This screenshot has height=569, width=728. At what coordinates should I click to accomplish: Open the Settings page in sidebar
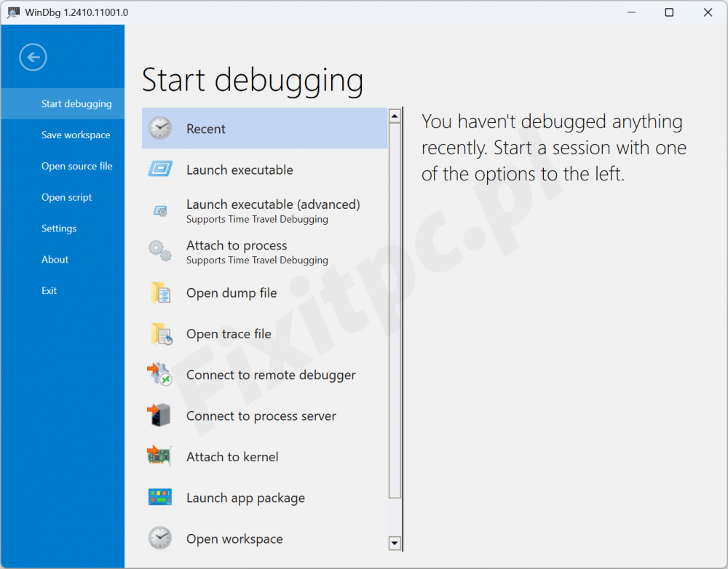coord(59,228)
